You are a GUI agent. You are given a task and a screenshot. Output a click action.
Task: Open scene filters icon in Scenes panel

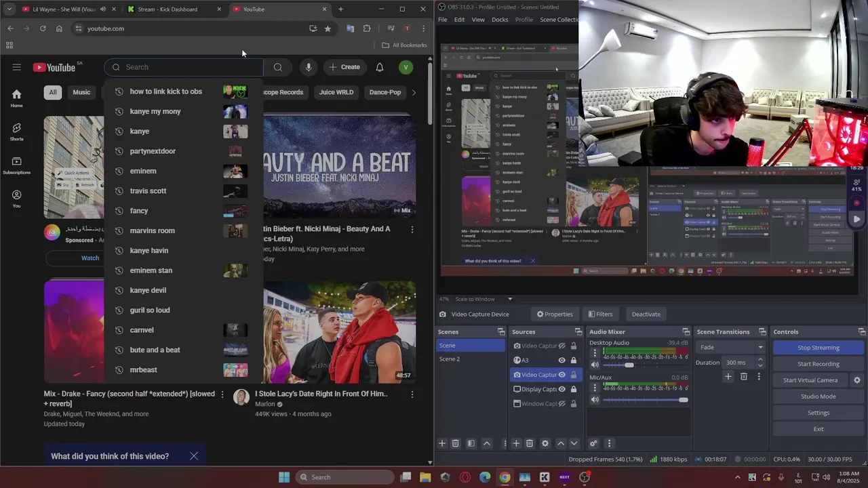(471, 443)
